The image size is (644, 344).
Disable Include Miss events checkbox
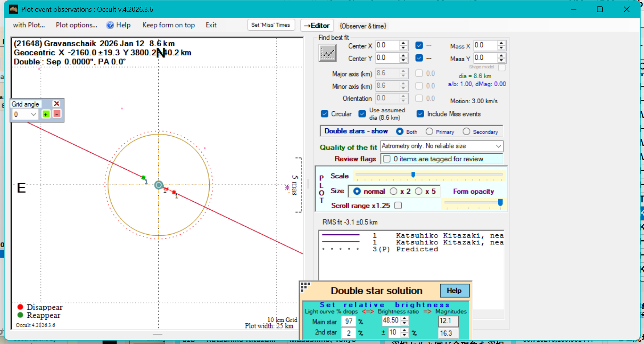pos(420,114)
